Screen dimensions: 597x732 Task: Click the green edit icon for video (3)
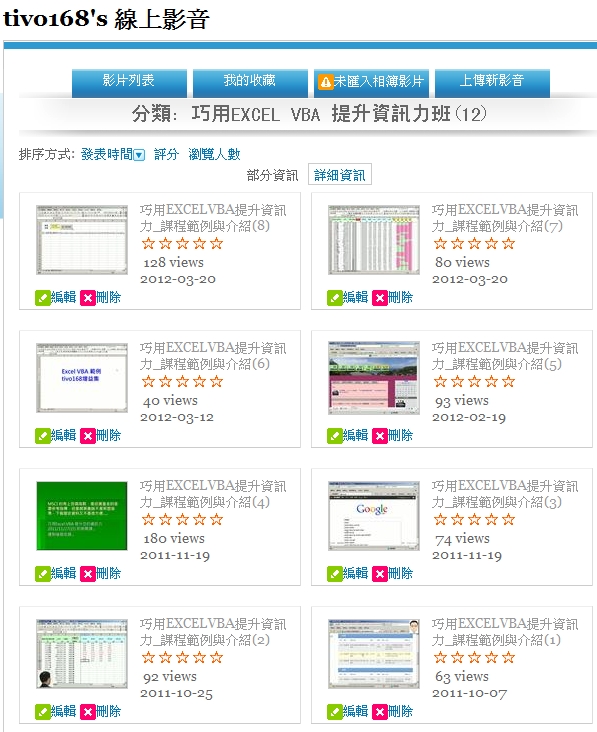(335, 574)
